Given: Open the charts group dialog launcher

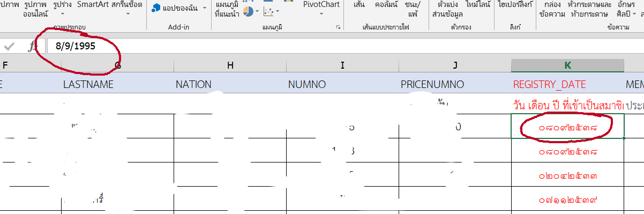Looking at the screenshot, I should coord(338,27).
